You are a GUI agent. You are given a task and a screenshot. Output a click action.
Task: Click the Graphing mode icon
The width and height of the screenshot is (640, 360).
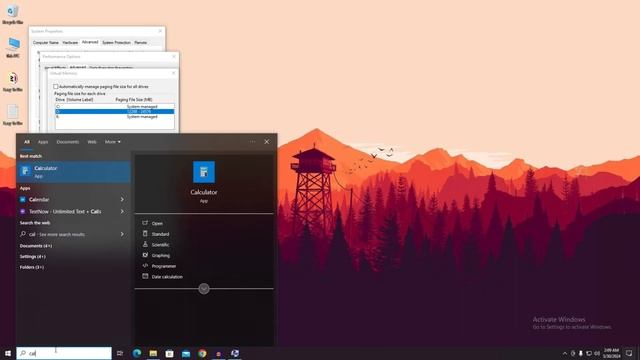click(145, 255)
